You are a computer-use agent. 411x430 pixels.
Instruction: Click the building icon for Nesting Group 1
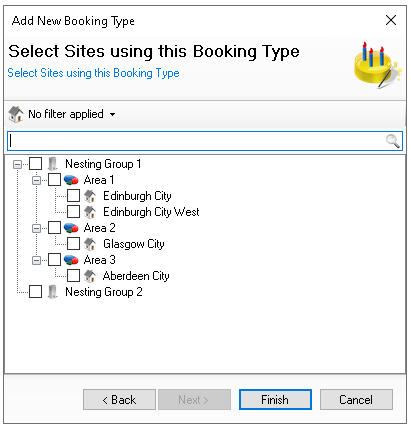coord(52,164)
